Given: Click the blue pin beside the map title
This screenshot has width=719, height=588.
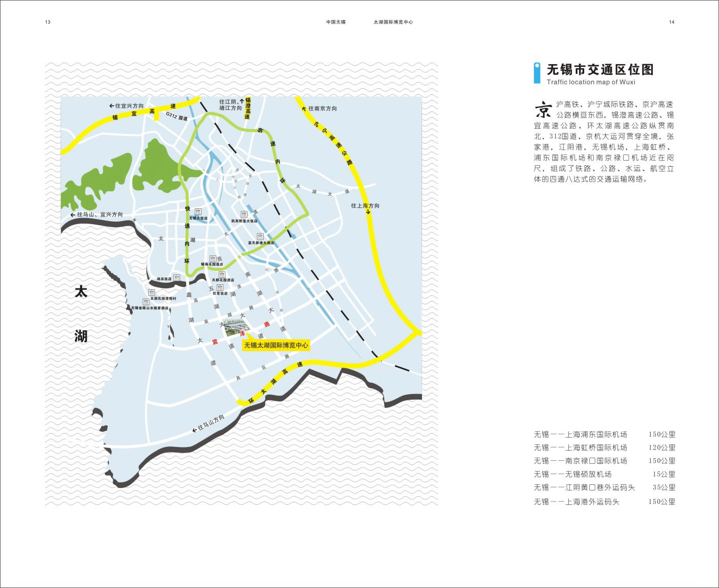Looking at the screenshot, I should [x=537, y=72].
